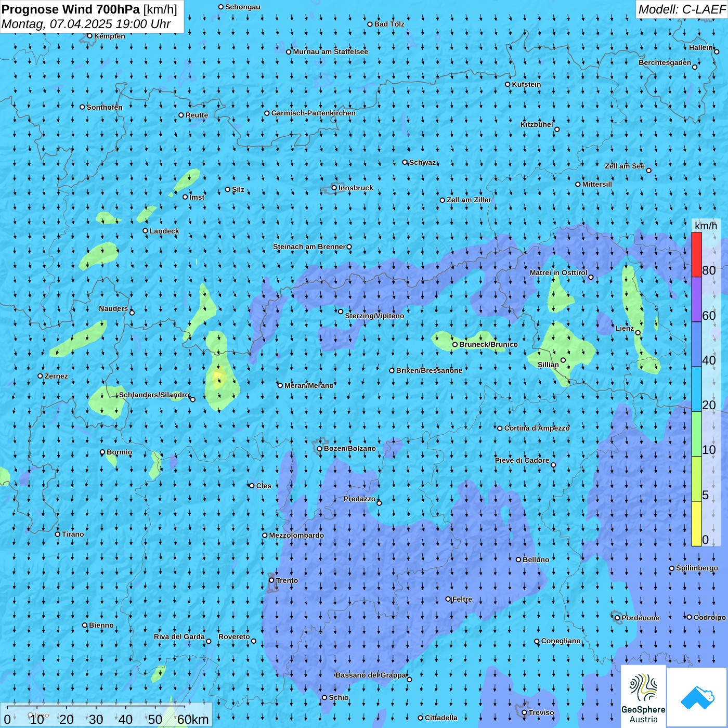Click the 'Steinach am Brenner' label
Viewport: 728px width, 728px height.
(x=309, y=246)
